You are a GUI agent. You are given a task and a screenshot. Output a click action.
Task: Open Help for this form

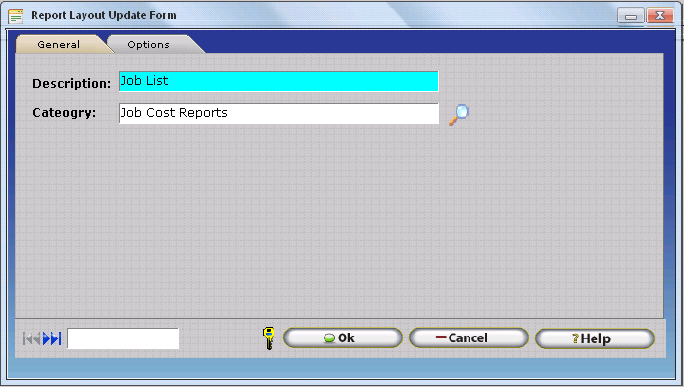(595, 339)
